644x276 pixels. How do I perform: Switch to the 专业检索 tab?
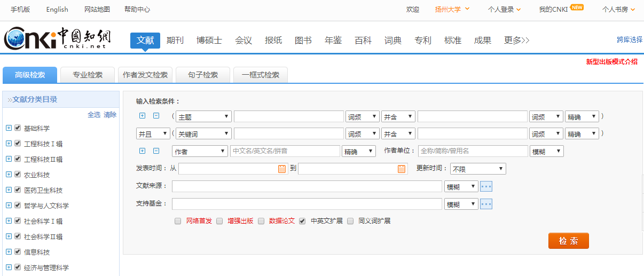[88, 75]
